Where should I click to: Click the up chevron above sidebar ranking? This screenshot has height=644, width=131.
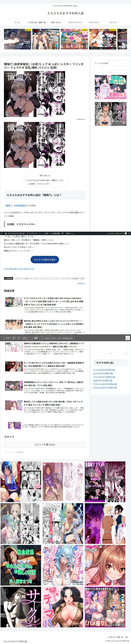111,72
